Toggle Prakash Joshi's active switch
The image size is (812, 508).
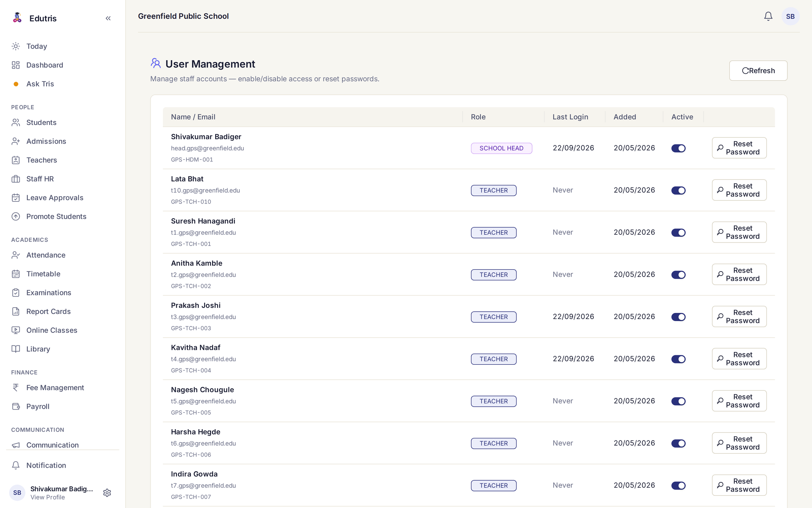pos(678,317)
